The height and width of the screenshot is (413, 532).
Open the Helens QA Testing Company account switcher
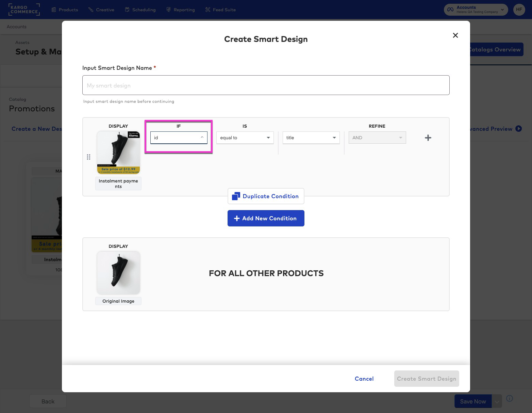(x=475, y=10)
